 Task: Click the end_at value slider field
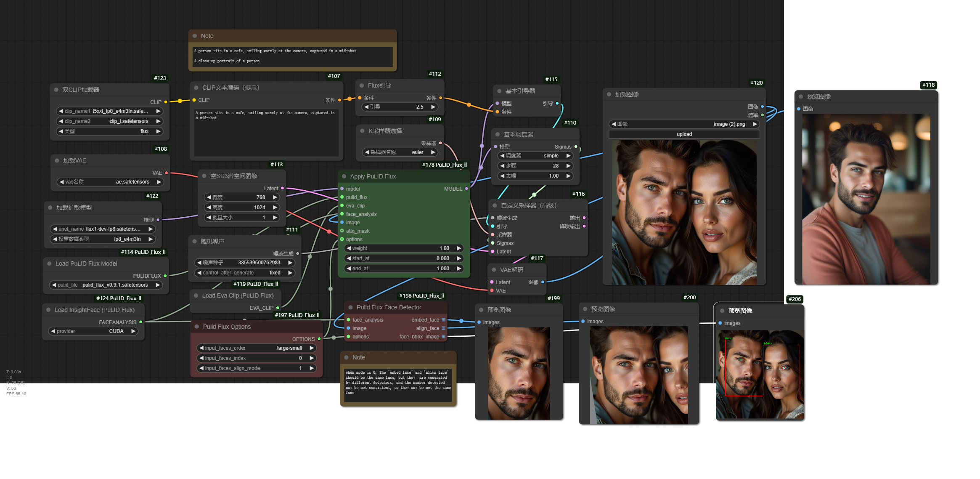(x=404, y=269)
